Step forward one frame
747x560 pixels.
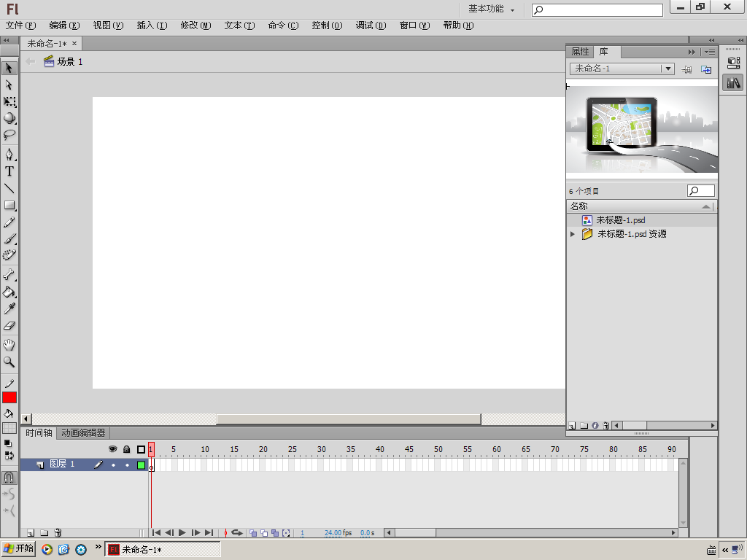click(x=196, y=533)
